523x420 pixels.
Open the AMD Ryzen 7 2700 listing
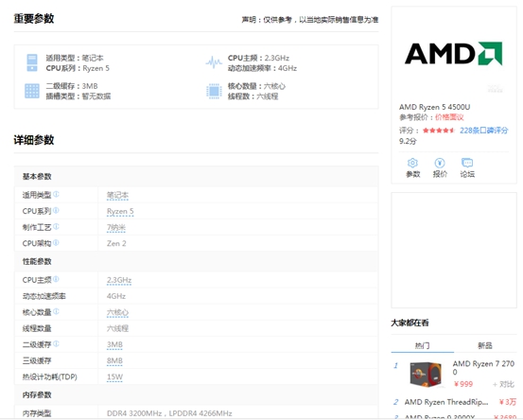483,368
